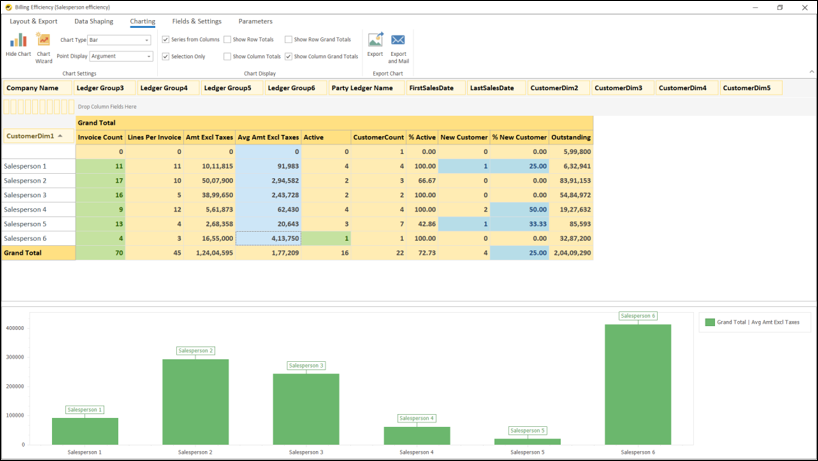818x461 pixels.
Task: Click the Invoice Count column header
Action: [x=100, y=137]
